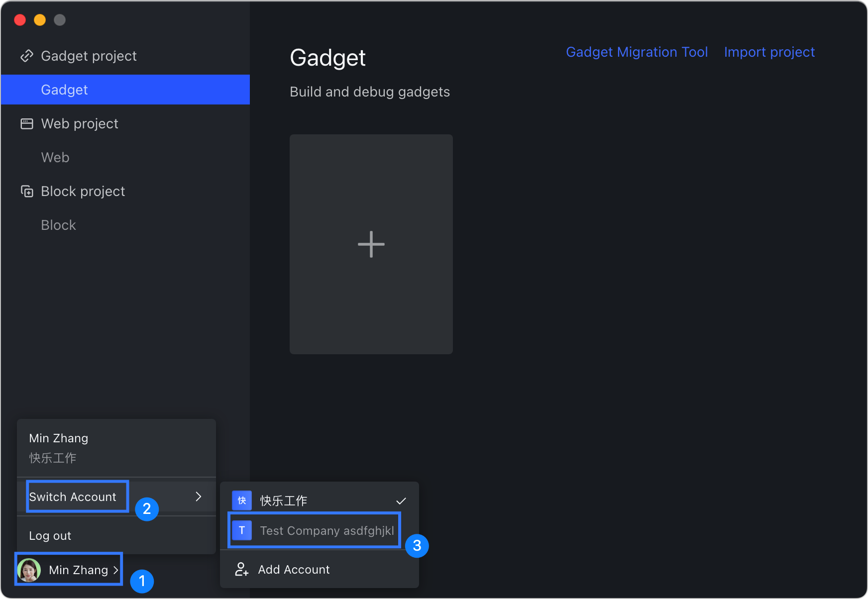Viewport: 868px width, 599px height.
Task: Click the yellow minimize window button
Action: (40, 20)
